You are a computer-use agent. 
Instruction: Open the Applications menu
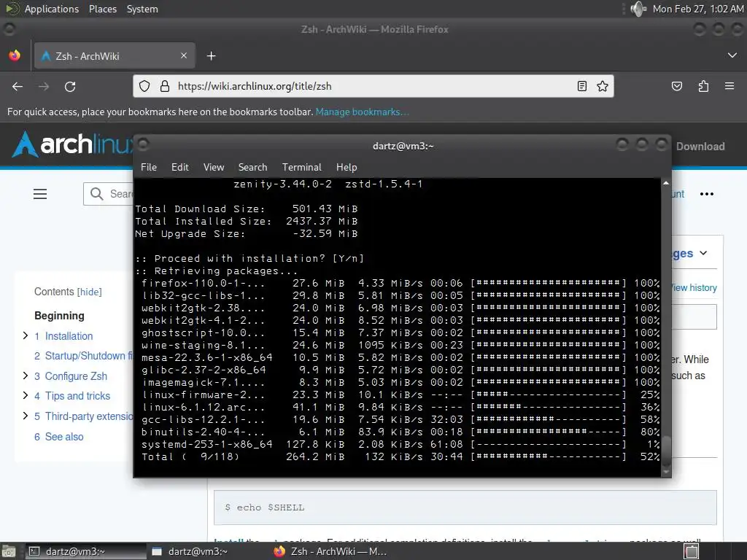tap(52, 9)
